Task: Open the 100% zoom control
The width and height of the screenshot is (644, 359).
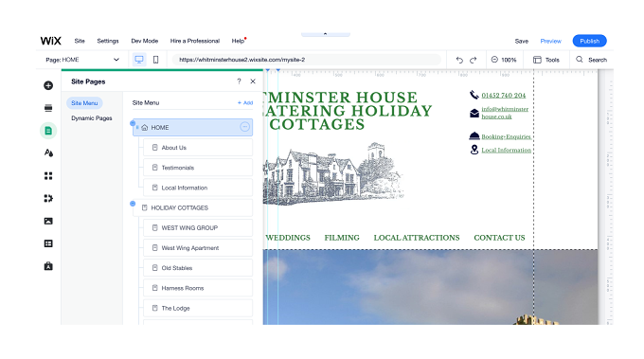Action: coord(504,60)
